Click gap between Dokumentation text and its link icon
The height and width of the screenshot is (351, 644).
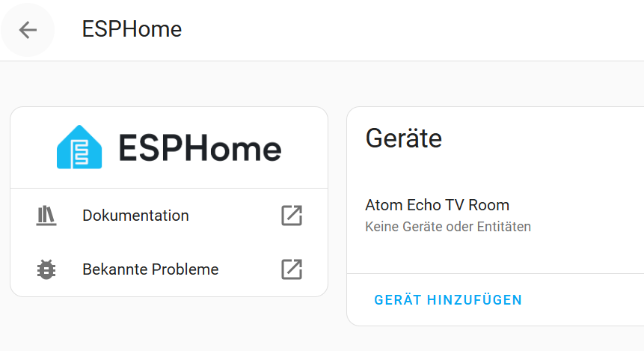coord(233,216)
